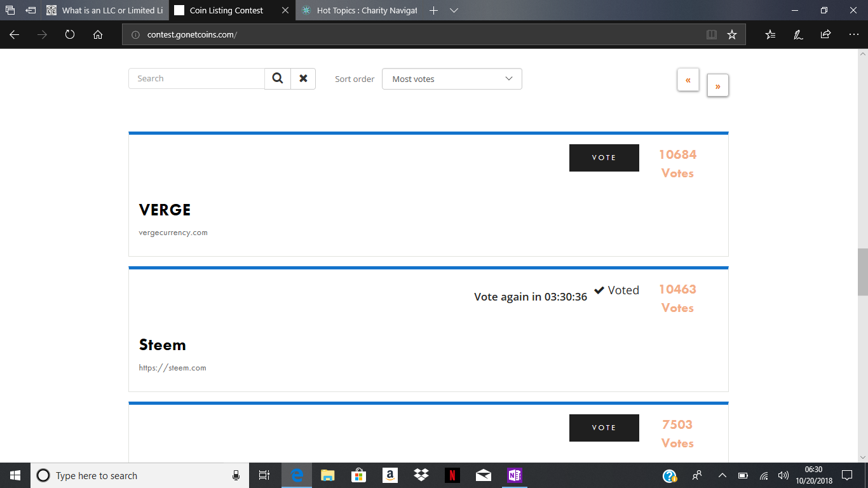
Task: Click the 10463 Votes count
Action: [677, 299]
